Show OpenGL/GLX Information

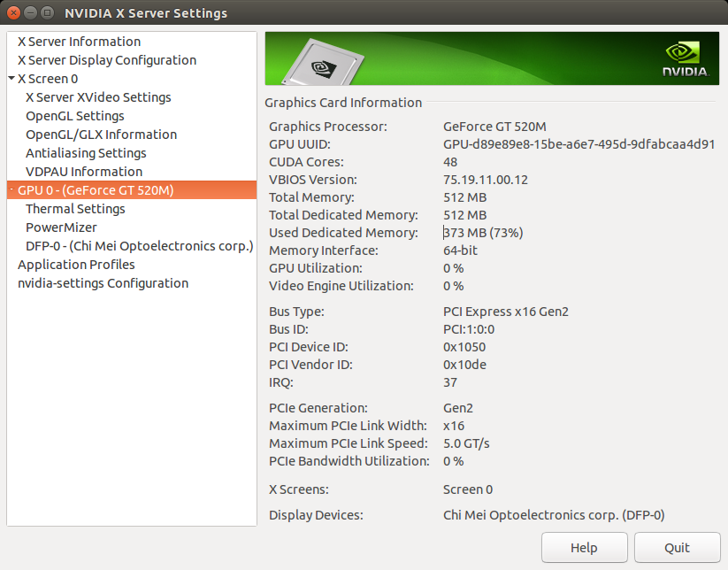point(101,135)
